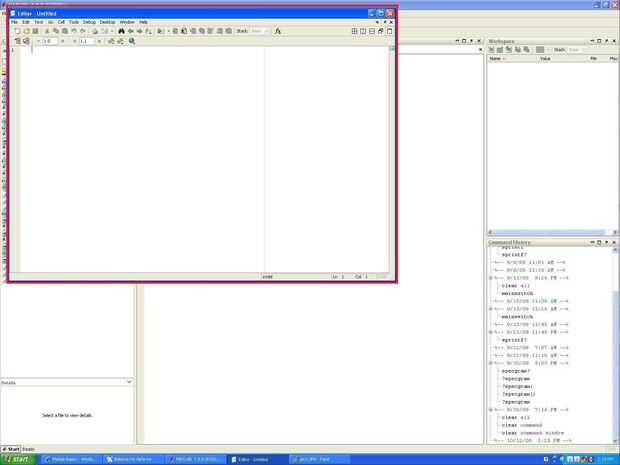Click the set/clear breakpoint icon

175,31
